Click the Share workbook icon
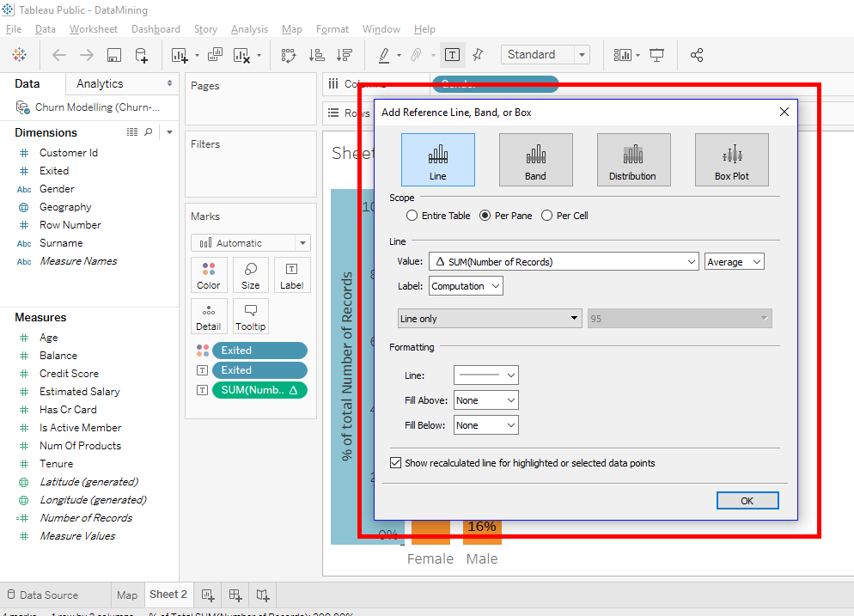The width and height of the screenshot is (854, 616). tap(697, 55)
